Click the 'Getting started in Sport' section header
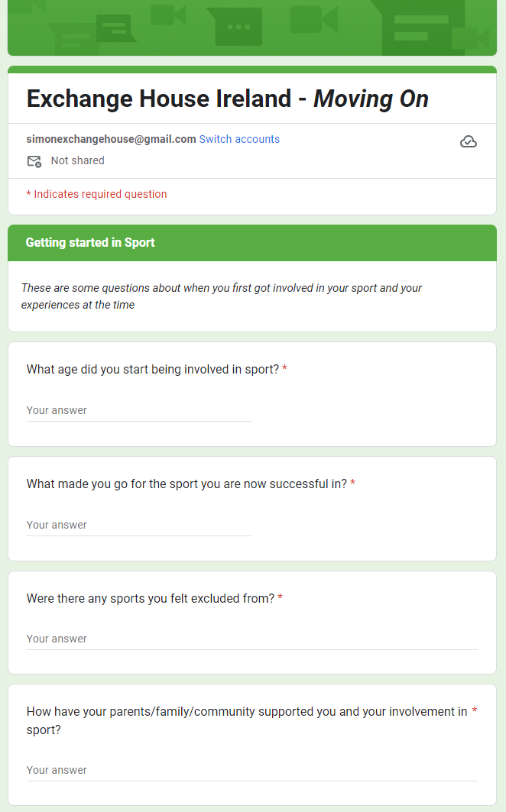The width and height of the screenshot is (506, 812). 90,243
